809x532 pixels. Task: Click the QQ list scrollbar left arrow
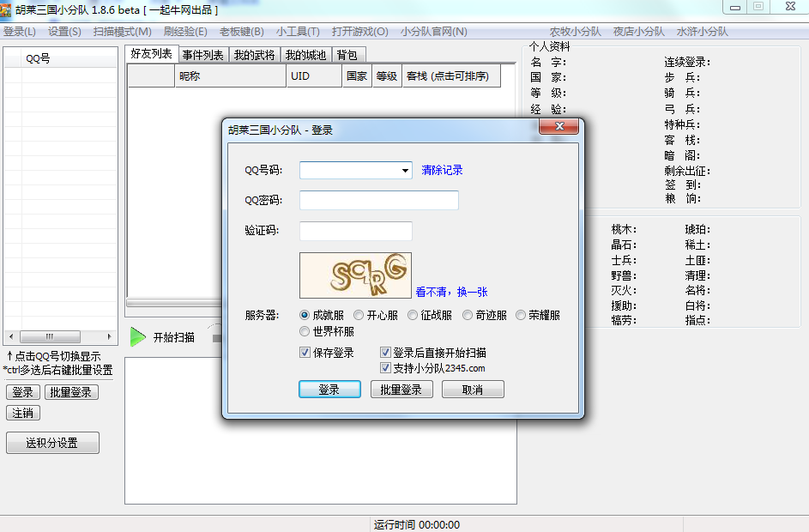(x=11, y=336)
